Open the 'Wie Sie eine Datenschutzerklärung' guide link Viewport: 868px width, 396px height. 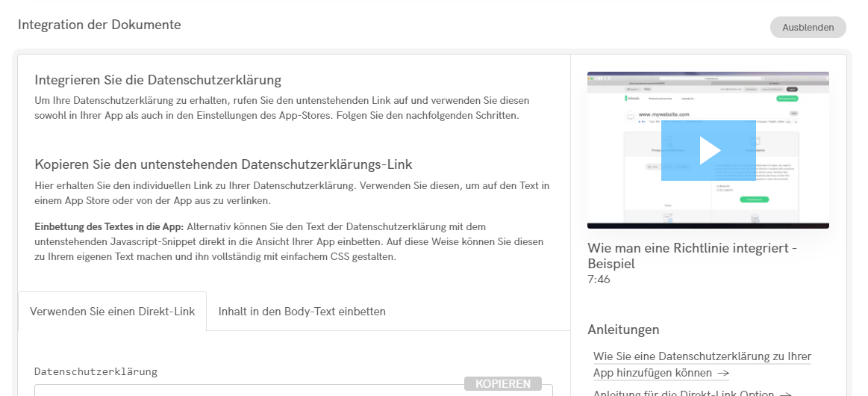[702, 356]
